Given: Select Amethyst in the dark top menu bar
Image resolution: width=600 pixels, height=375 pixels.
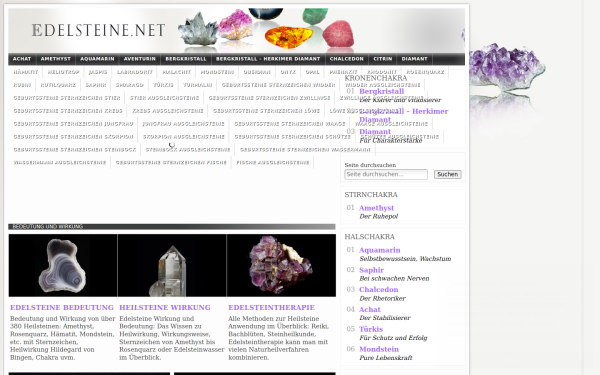Looking at the screenshot, I should pos(56,59).
